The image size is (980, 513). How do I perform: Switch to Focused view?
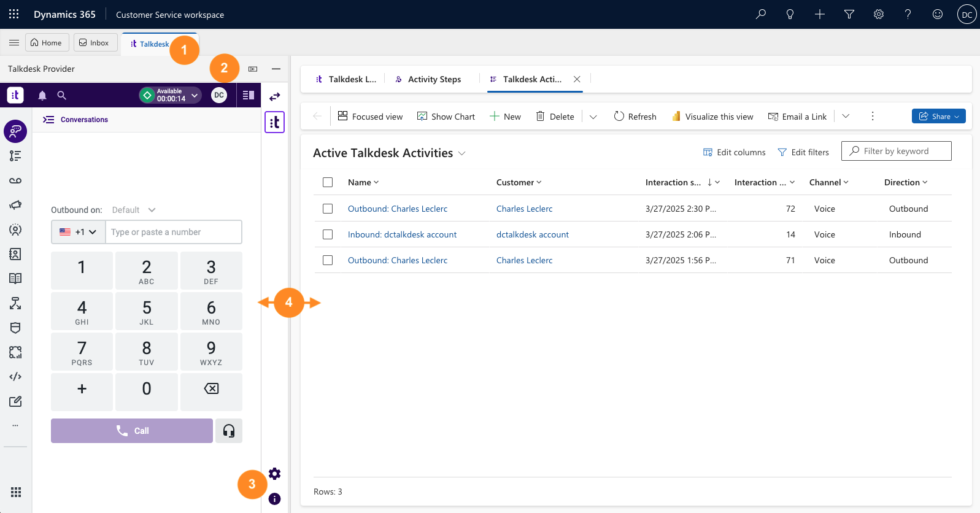[x=371, y=117]
